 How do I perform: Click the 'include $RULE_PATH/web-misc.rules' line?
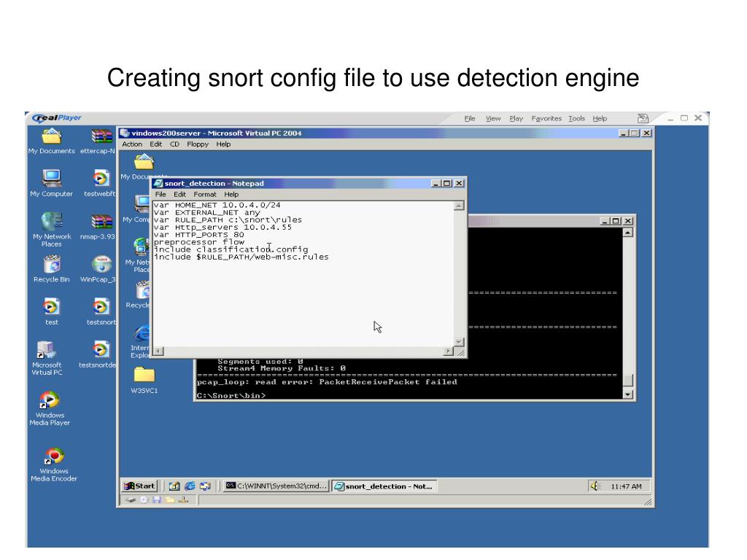click(241, 257)
